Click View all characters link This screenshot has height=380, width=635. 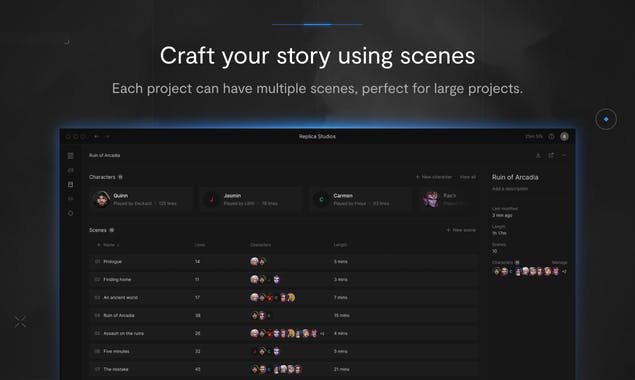[x=468, y=177]
